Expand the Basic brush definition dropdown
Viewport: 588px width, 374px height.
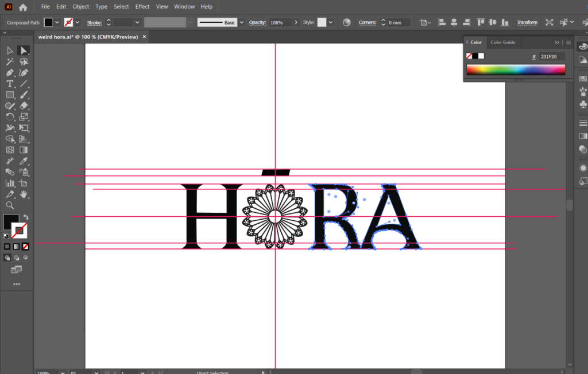point(241,22)
